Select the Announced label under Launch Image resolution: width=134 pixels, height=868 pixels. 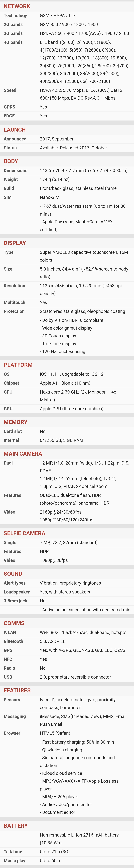pyautogui.click(x=15, y=139)
